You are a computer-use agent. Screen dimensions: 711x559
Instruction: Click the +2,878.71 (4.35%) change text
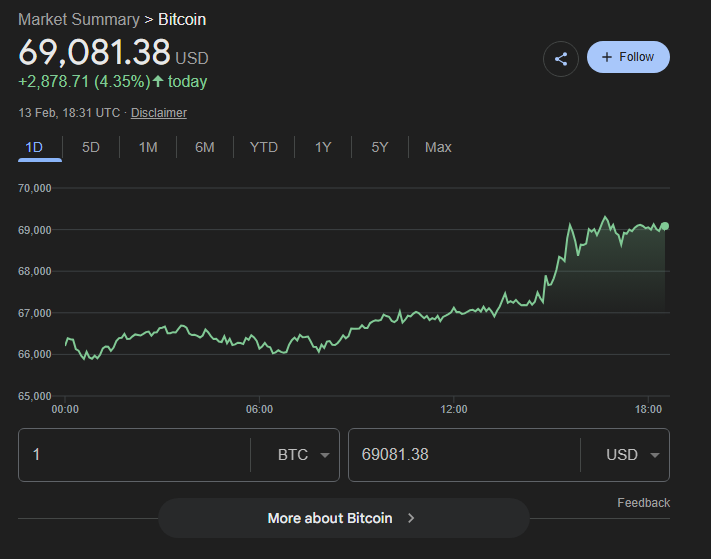tap(84, 82)
